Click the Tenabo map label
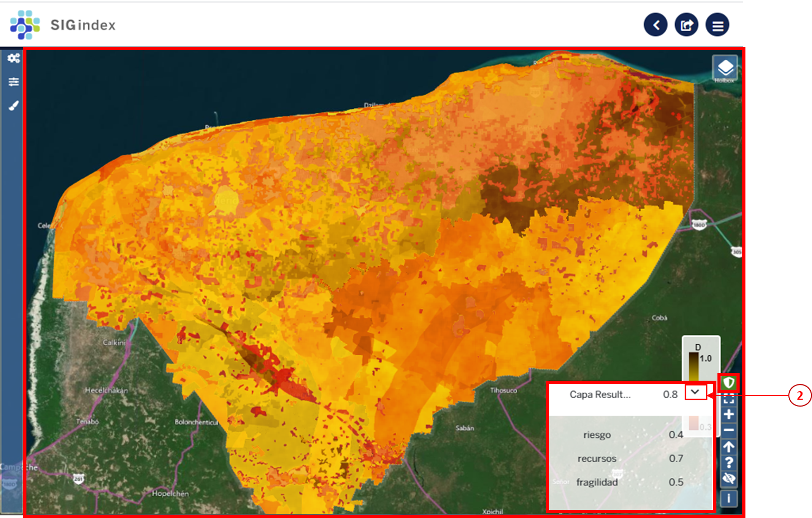The image size is (812, 518). (x=87, y=422)
